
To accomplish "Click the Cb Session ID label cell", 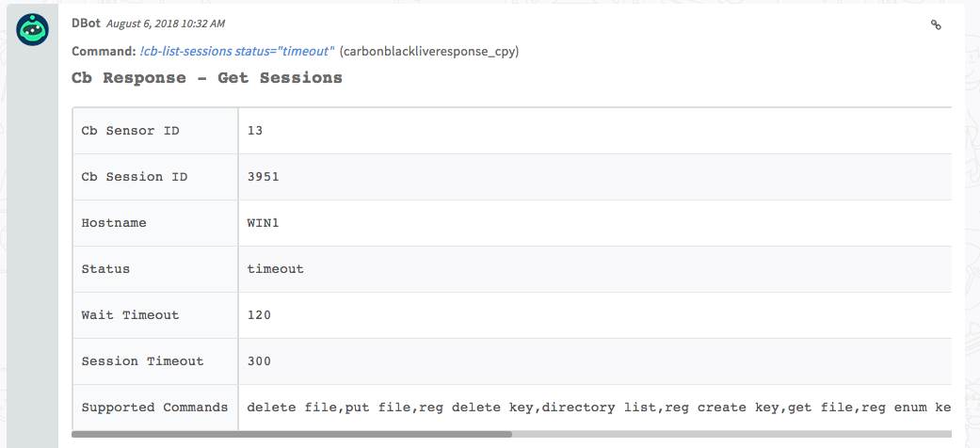I will coord(135,177).
